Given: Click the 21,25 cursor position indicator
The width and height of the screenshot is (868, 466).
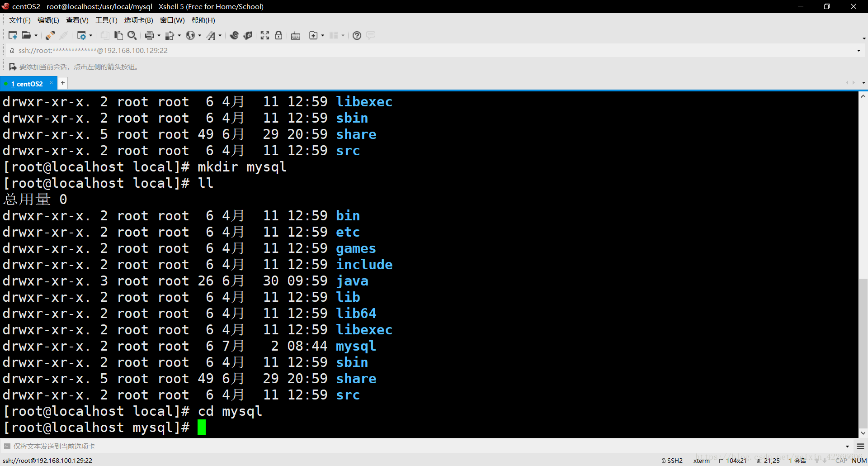Looking at the screenshot, I should [x=769, y=461].
